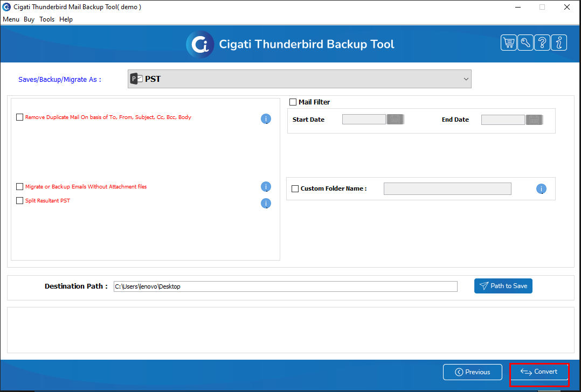Open the Help menu
The image size is (581, 392).
pos(66,19)
